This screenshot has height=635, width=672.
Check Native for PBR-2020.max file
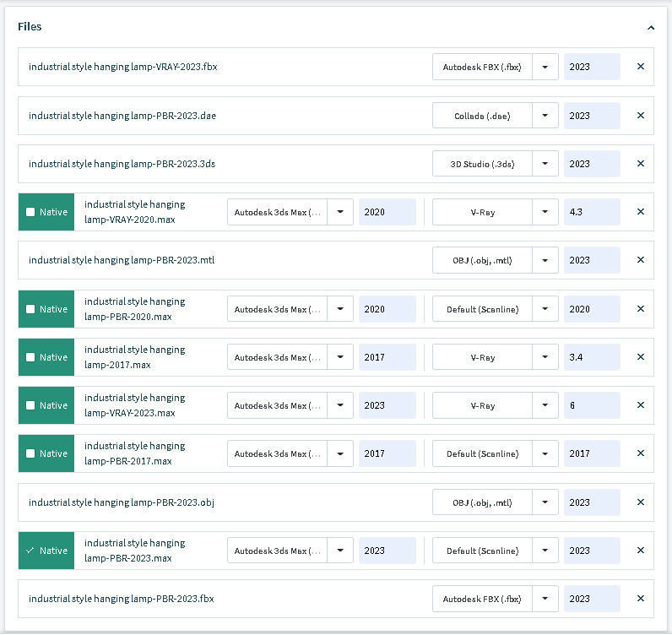[x=31, y=309]
